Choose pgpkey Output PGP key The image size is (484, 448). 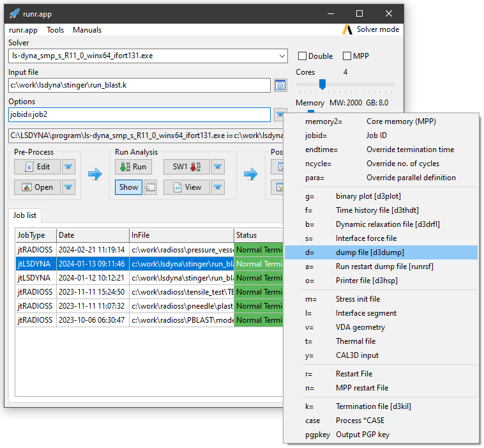[x=381, y=435]
